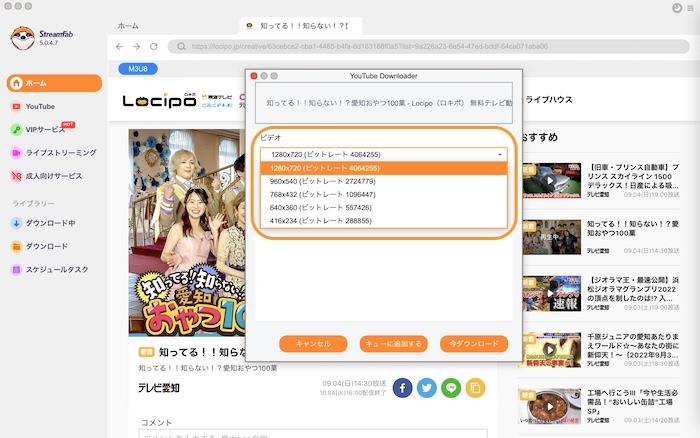Share on LINE icon

tap(451, 388)
